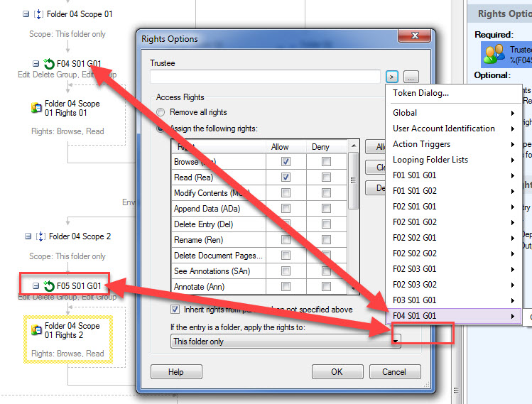Viewport: 532px width, 404px height.
Task: Click the rights list scroll-up arrow
Action: point(354,146)
